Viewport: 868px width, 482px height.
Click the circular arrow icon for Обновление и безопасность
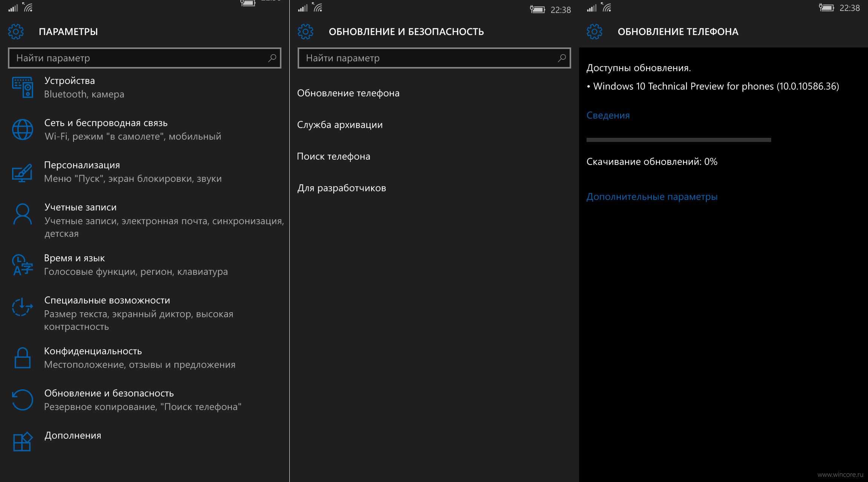coord(23,400)
